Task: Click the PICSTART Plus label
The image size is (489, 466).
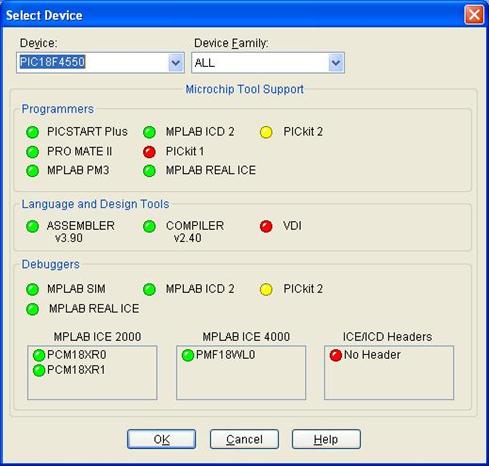Action: point(87,132)
